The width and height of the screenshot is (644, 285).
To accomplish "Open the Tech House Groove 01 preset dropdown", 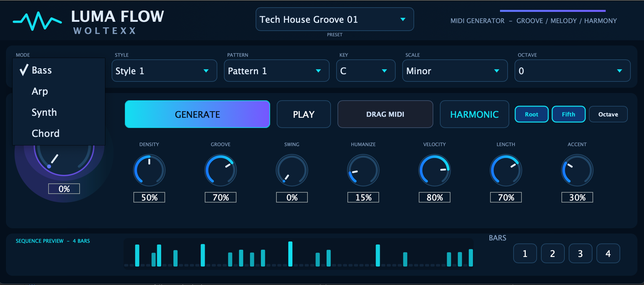I will 335,19.
